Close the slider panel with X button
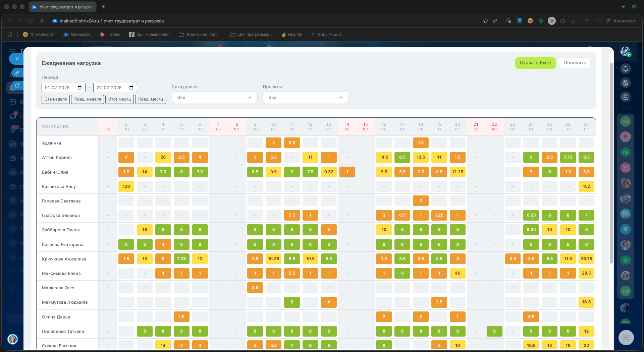Screen dimensions: 644x352 pos(17,59)
